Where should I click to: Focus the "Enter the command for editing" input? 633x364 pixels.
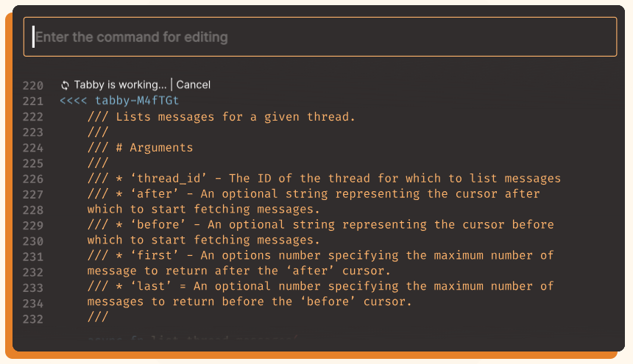(320, 37)
